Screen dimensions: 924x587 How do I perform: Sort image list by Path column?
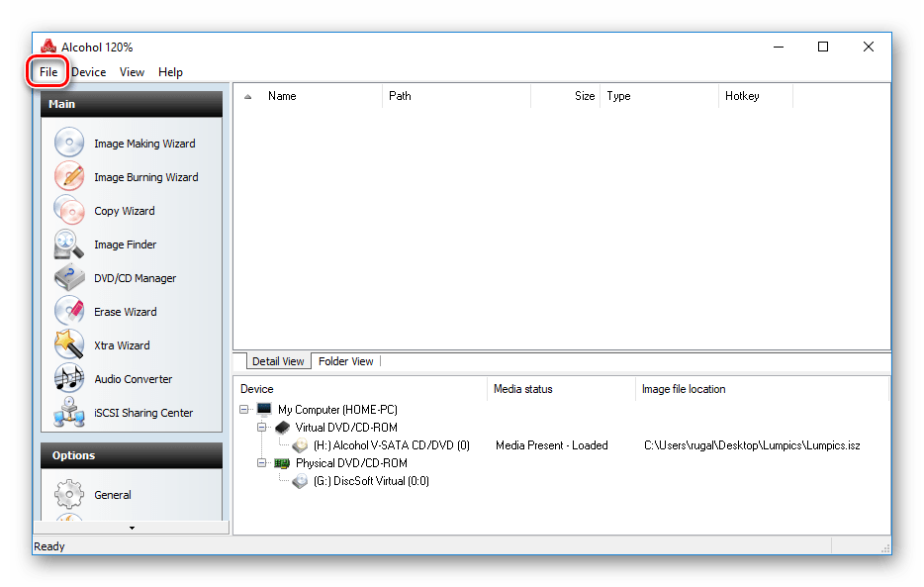click(457, 96)
